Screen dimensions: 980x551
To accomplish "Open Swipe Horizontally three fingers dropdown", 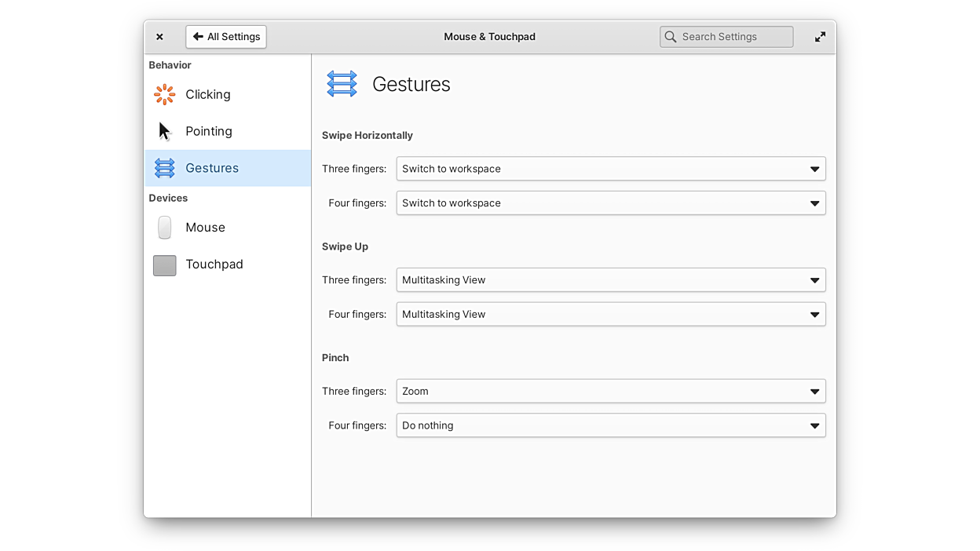I will click(610, 169).
